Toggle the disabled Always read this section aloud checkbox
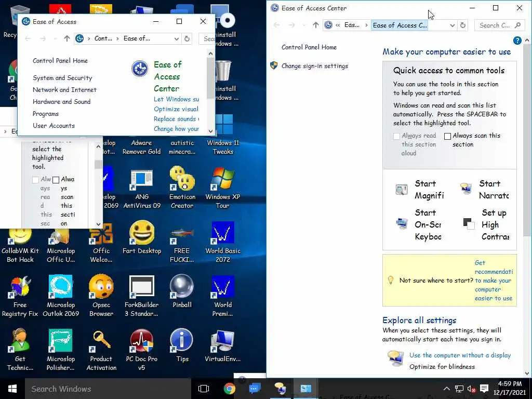Viewport: 532px width, 399px height. point(396,136)
